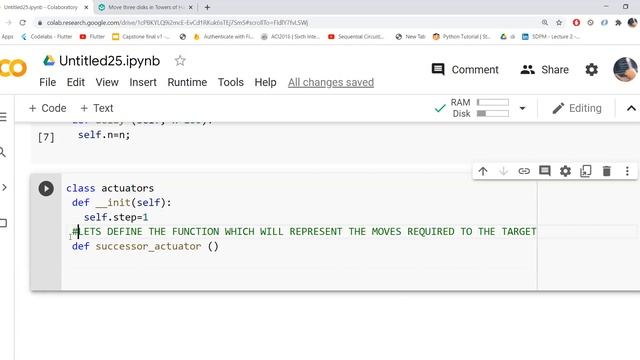Open more cell actions menu

coord(627,171)
